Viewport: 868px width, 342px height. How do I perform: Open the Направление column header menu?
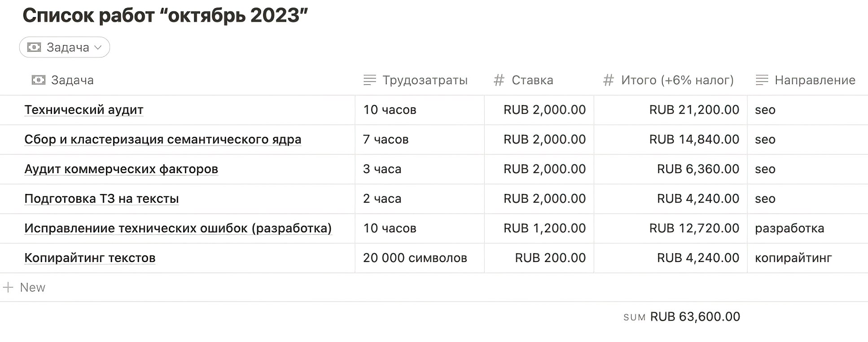[815, 80]
